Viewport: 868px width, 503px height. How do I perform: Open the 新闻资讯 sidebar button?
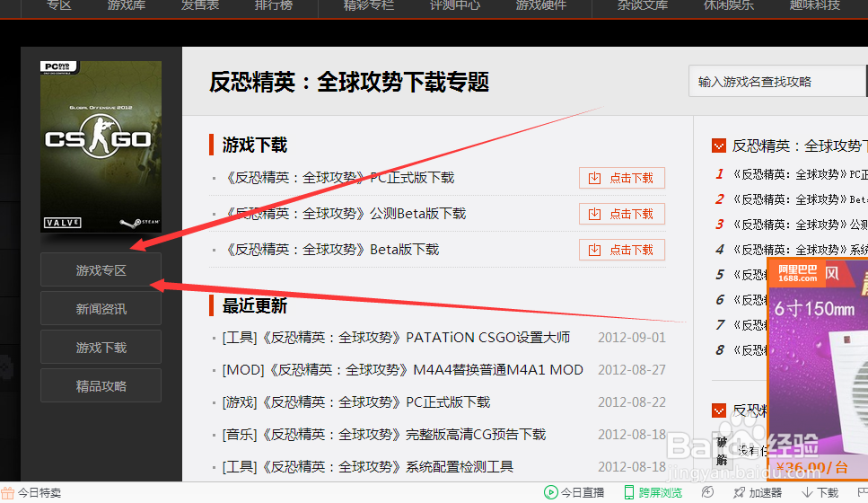click(101, 308)
